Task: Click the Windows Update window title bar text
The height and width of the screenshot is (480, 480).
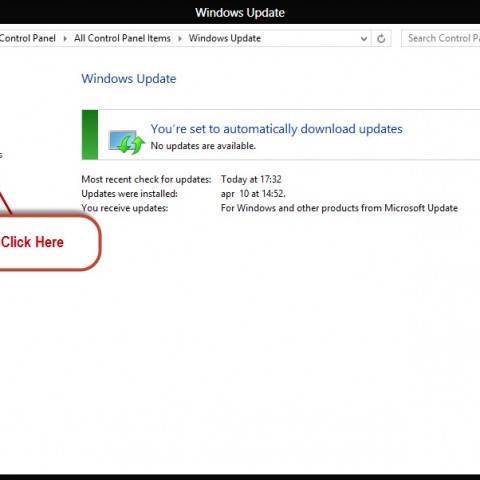Action: pos(240,13)
